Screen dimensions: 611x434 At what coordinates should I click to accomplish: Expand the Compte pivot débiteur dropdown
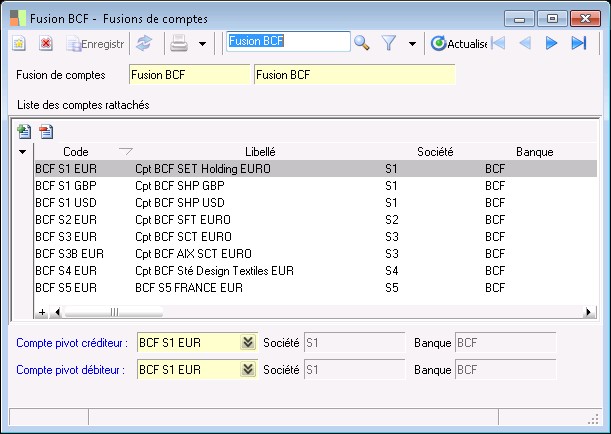click(248, 370)
